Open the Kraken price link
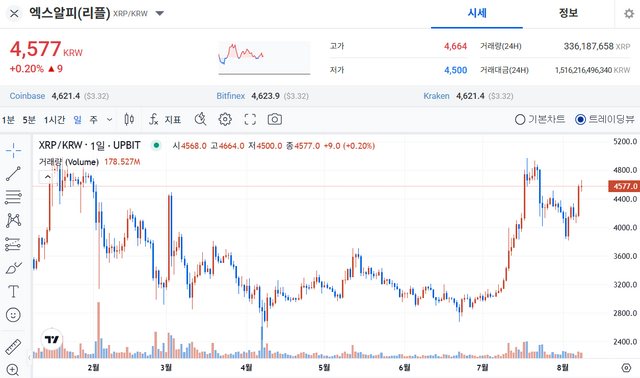The width and height of the screenshot is (640, 378). pyautogui.click(x=436, y=96)
